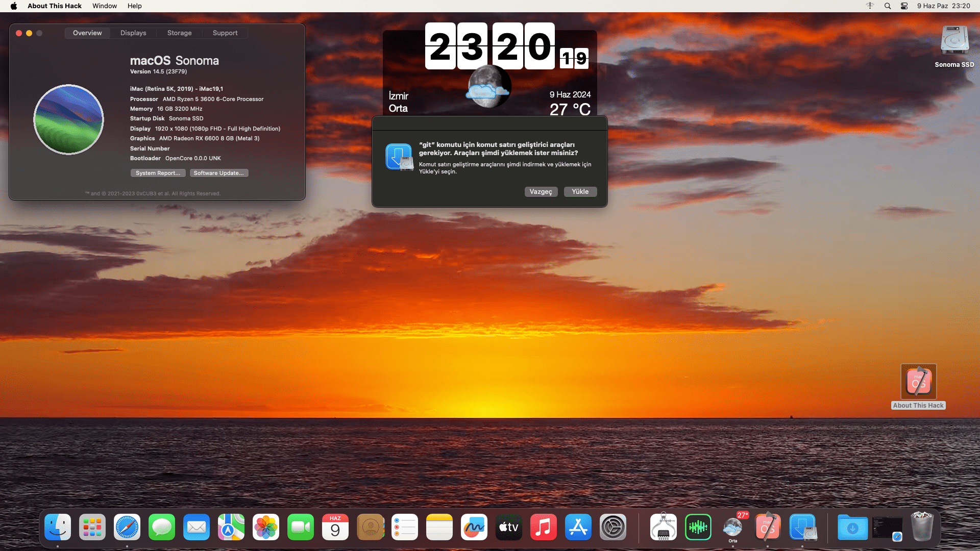The image size is (980, 551).
Task: Open System Settings gear in dock
Action: click(x=613, y=527)
